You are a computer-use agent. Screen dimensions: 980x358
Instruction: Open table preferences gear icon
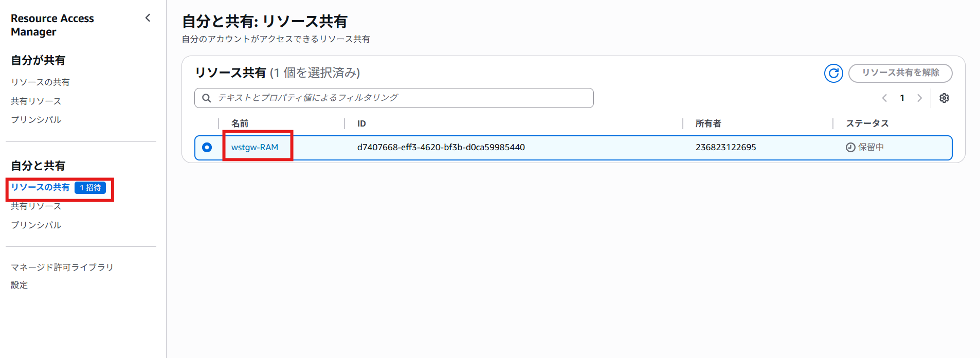[x=944, y=98]
